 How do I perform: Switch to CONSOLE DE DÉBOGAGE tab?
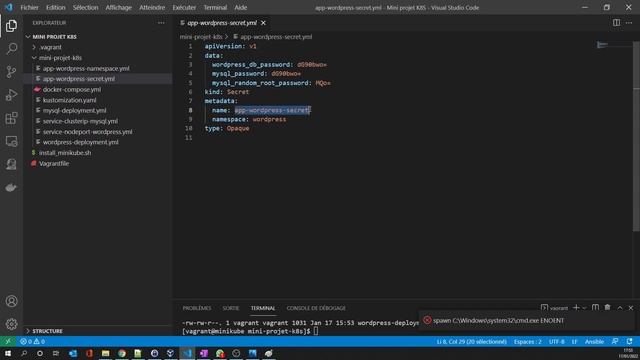(x=316, y=308)
